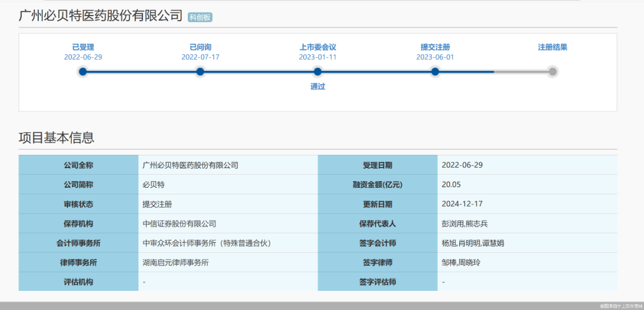
Task: Click date 2022-07-17 under 已问询
Action: (200, 57)
